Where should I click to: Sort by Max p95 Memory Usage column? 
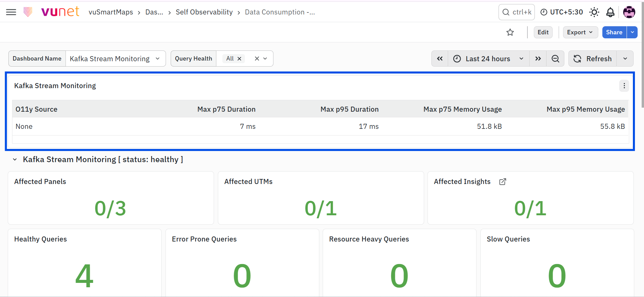click(586, 109)
